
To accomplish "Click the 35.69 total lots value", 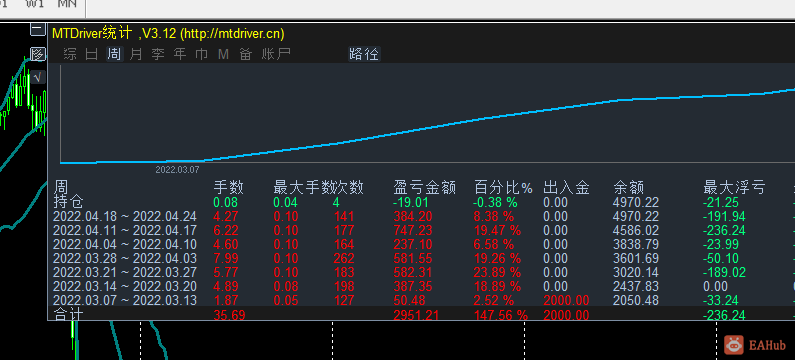I will tap(229, 315).
